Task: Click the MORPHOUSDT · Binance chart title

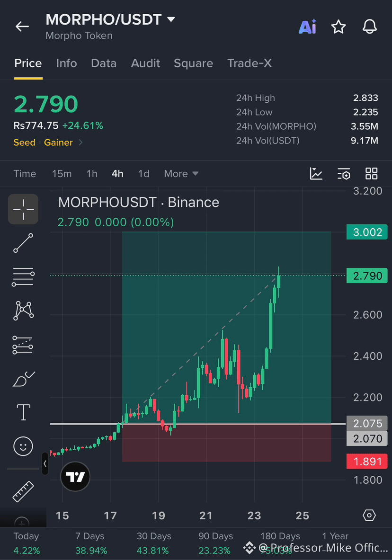Action: 139,203
